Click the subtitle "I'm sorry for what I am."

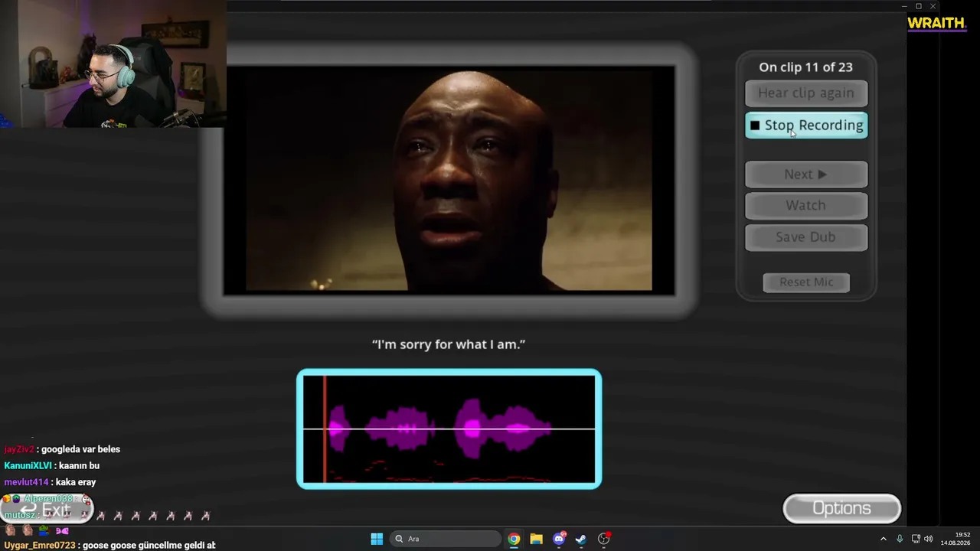(449, 344)
